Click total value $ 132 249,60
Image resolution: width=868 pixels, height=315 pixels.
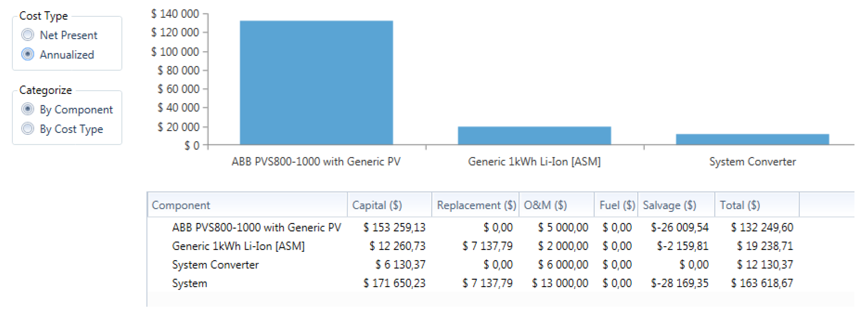(762, 227)
